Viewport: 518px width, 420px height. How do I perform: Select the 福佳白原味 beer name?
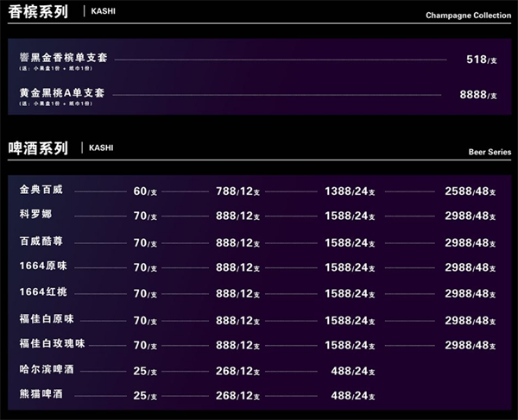click(x=47, y=319)
